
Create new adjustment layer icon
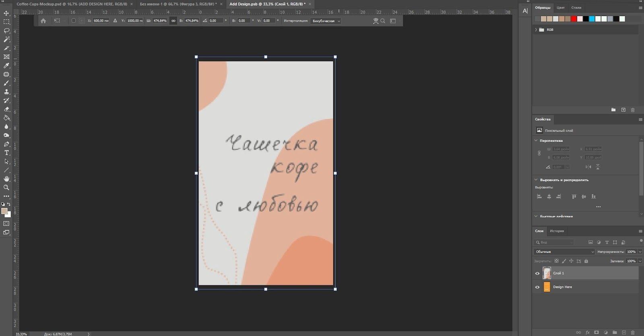point(606,332)
